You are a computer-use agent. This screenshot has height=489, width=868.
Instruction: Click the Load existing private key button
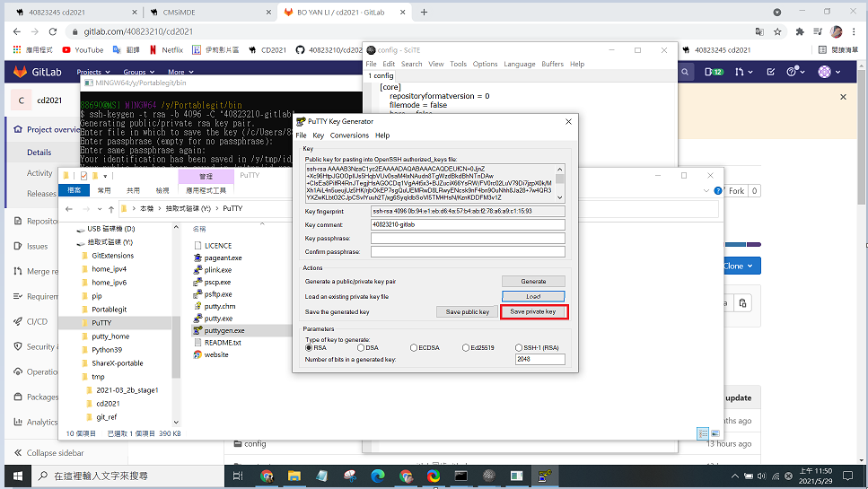533,296
